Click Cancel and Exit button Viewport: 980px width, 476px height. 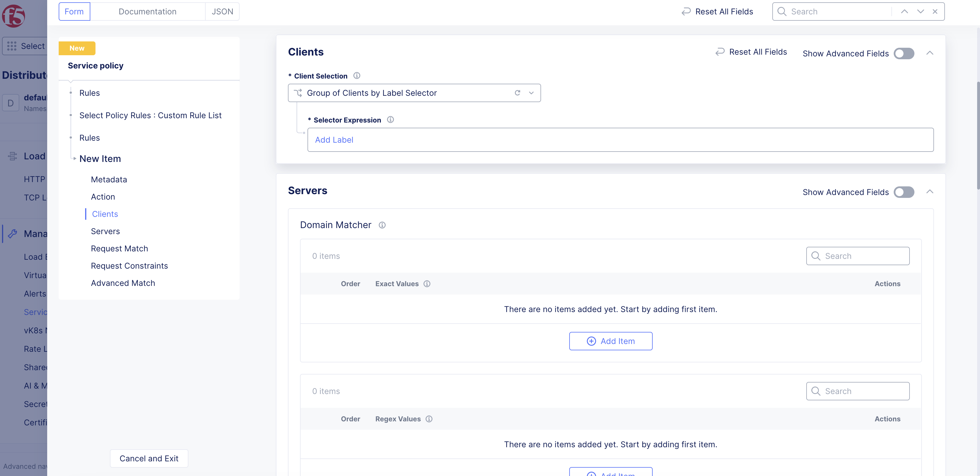(x=149, y=458)
